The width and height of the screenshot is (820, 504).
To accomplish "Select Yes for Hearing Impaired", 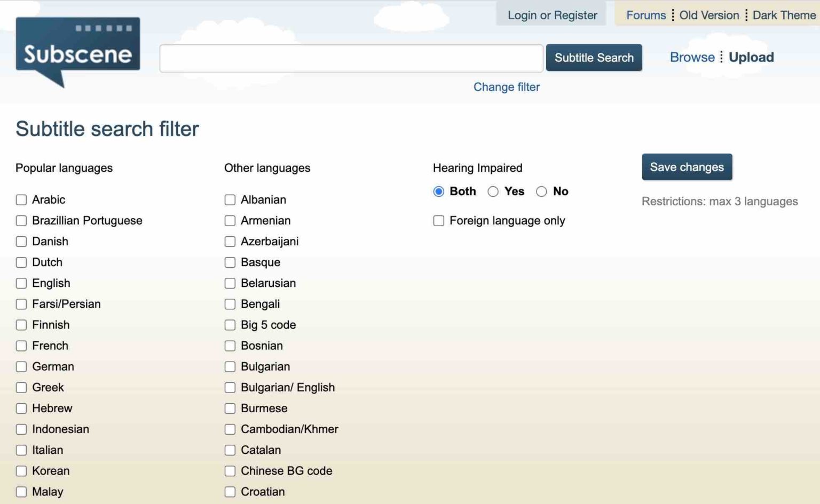I will coord(493,191).
